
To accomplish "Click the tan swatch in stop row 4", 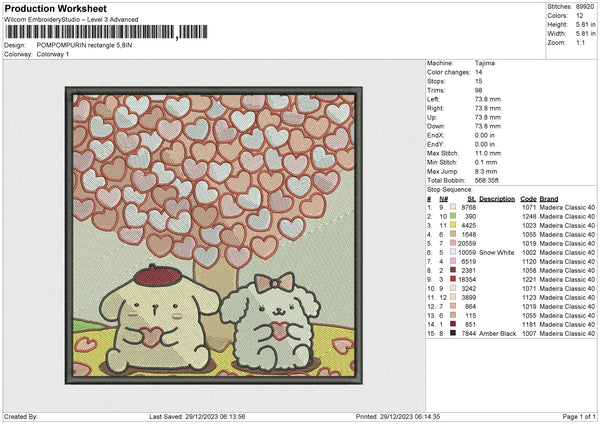I will (453, 234).
